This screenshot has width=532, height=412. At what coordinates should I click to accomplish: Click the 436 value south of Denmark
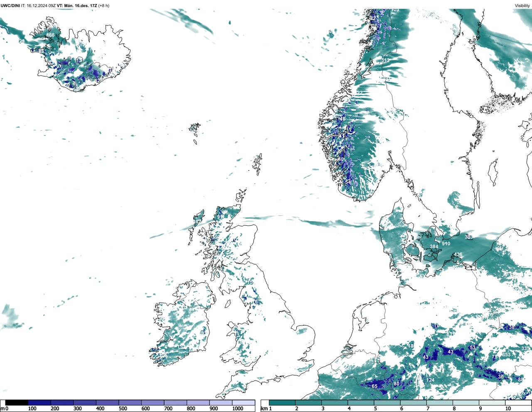pyautogui.click(x=458, y=254)
